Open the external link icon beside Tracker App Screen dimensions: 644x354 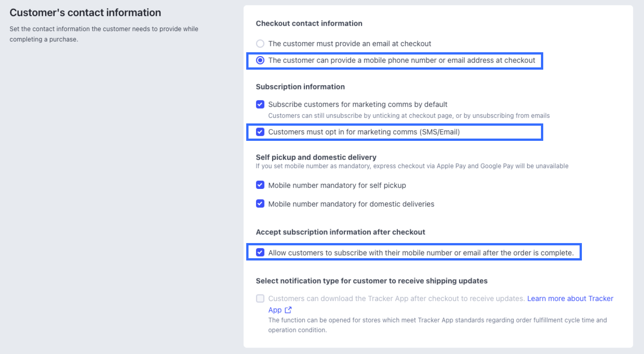tap(288, 310)
